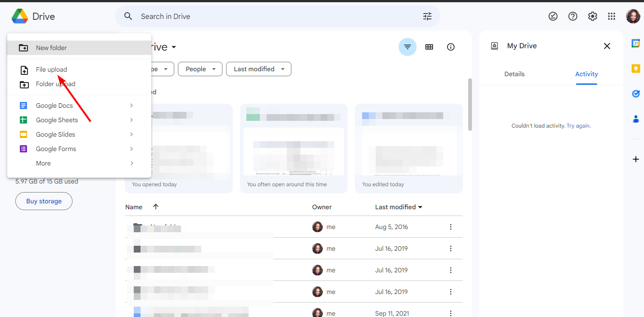The image size is (644, 317).
Task: Click the 5.97 GB of 15 GB used text
Action: (47, 181)
